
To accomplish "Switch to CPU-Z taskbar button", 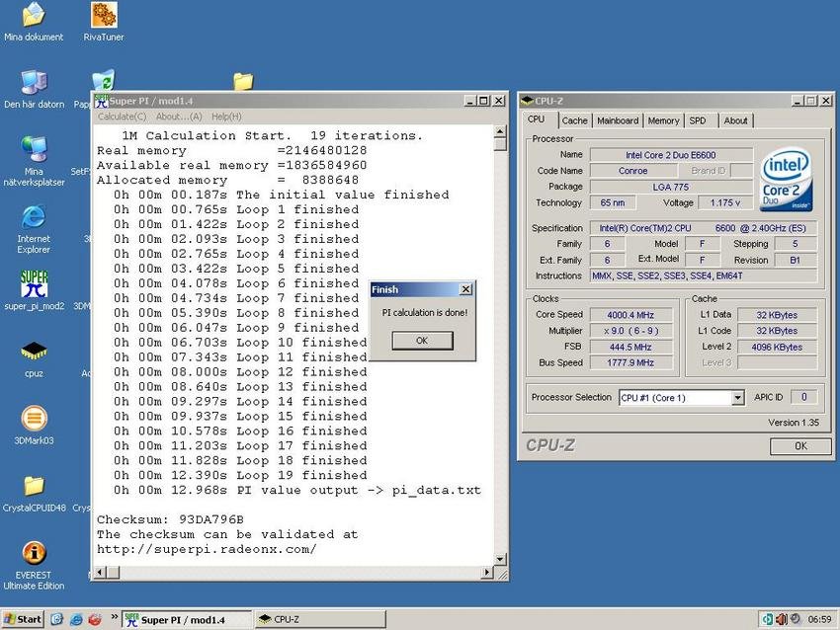I will pos(320,619).
